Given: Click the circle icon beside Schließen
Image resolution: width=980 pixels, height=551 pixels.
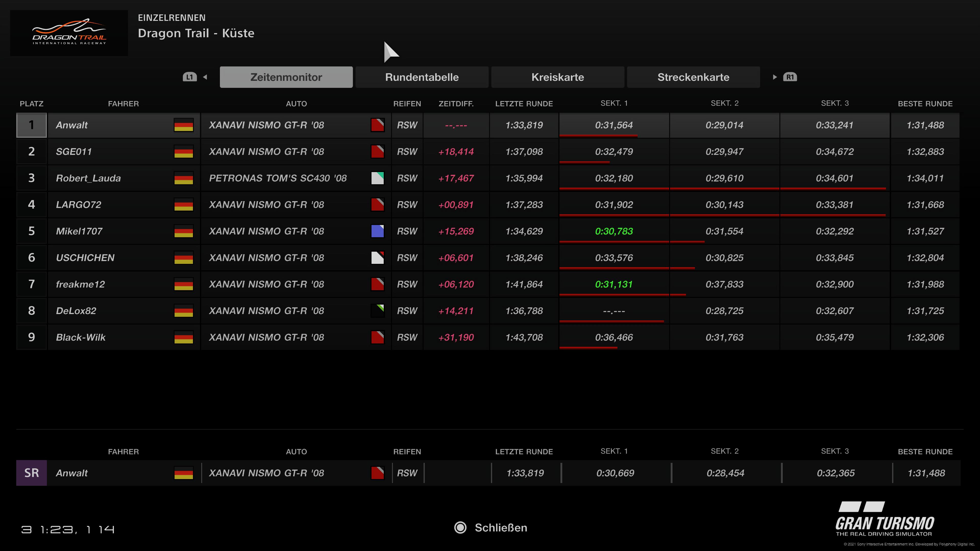Looking at the screenshot, I should pyautogui.click(x=460, y=528).
